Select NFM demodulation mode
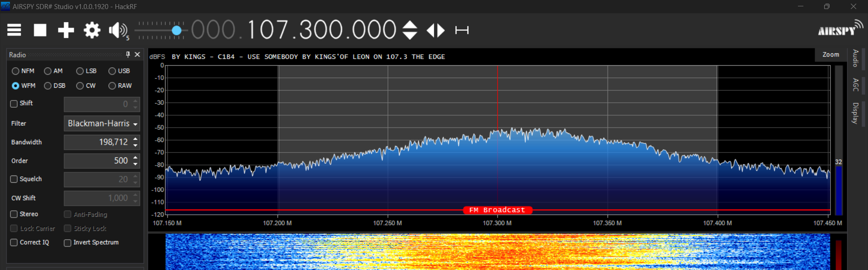Screen dimensions: 868x270 [23, 71]
